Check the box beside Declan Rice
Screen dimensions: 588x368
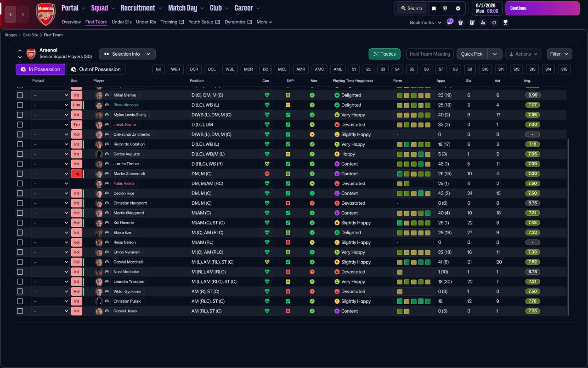(20, 193)
